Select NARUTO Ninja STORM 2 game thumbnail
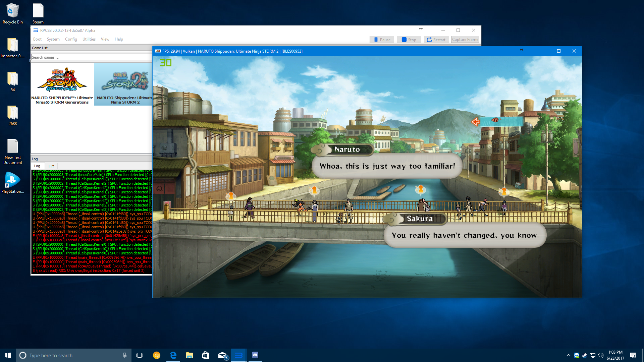Image resolution: width=644 pixels, height=362 pixels. [x=124, y=84]
